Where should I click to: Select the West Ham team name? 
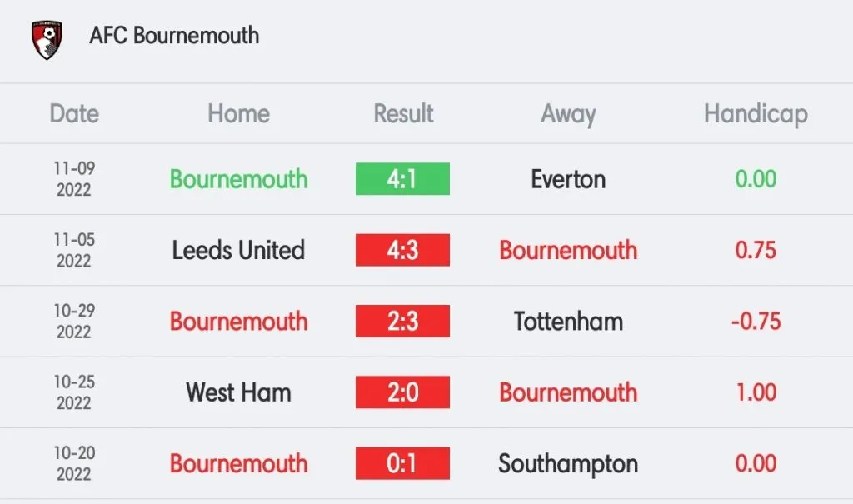[238, 392]
